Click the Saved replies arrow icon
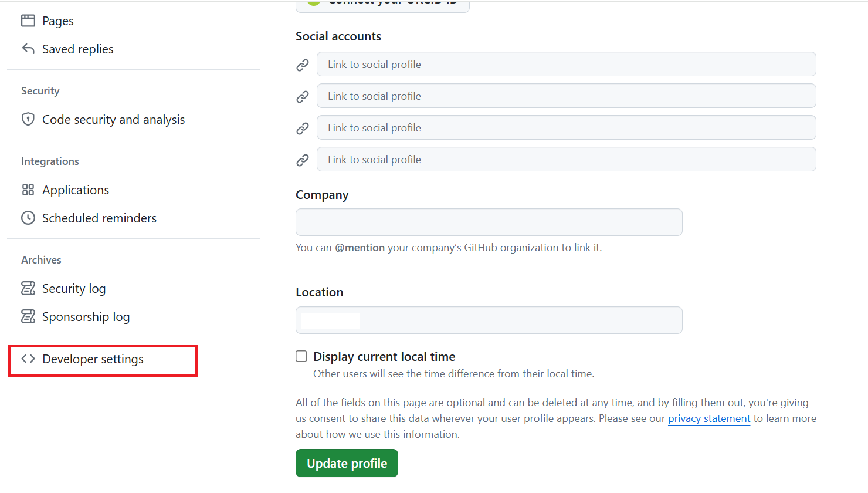868x493 pixels. click(28, 49)
